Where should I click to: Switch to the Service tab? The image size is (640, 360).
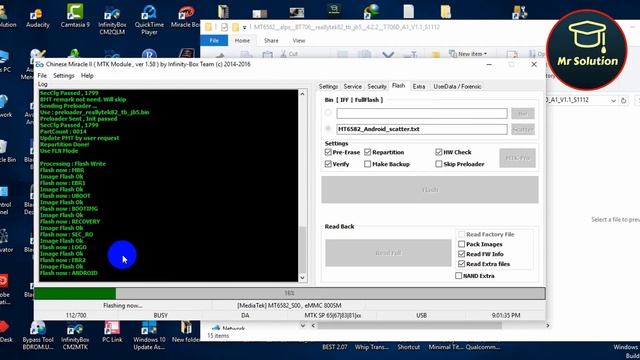click(353, 87)
